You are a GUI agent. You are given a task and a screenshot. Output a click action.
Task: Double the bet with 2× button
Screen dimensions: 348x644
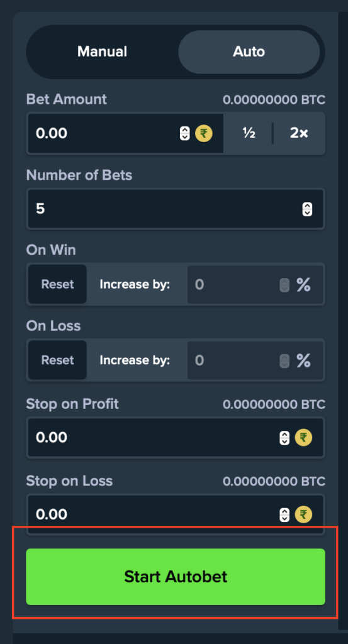coord(299,133)
